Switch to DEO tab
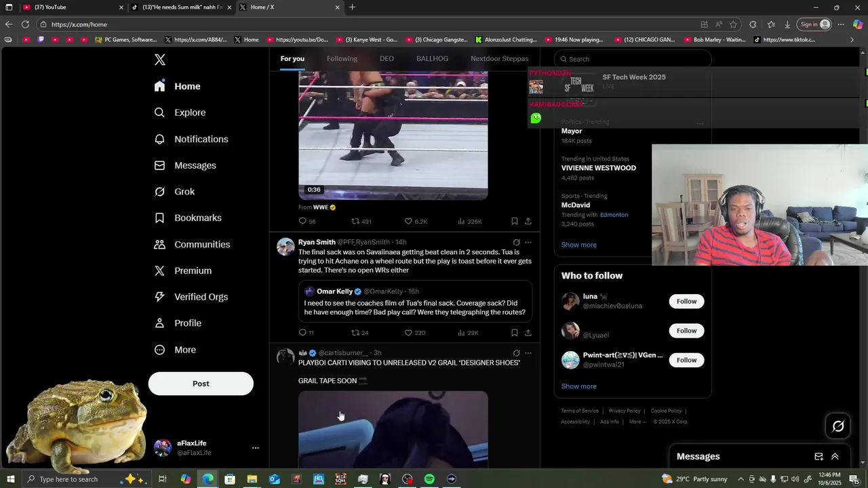The image size is (868, 488). pos(387,59)
